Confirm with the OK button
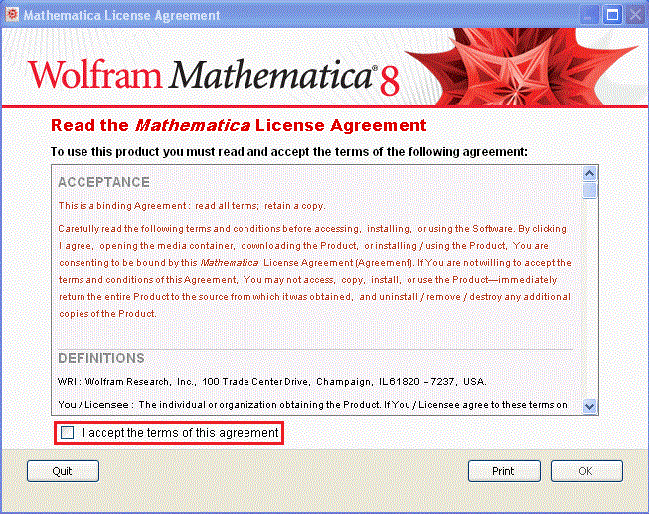649x514 pixels. click(x=586, y=471)
